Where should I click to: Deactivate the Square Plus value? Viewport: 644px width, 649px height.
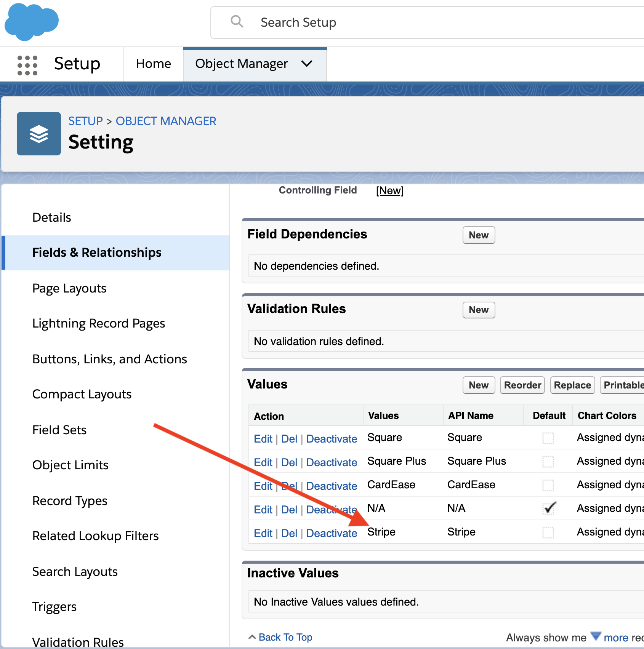[332, 462]
